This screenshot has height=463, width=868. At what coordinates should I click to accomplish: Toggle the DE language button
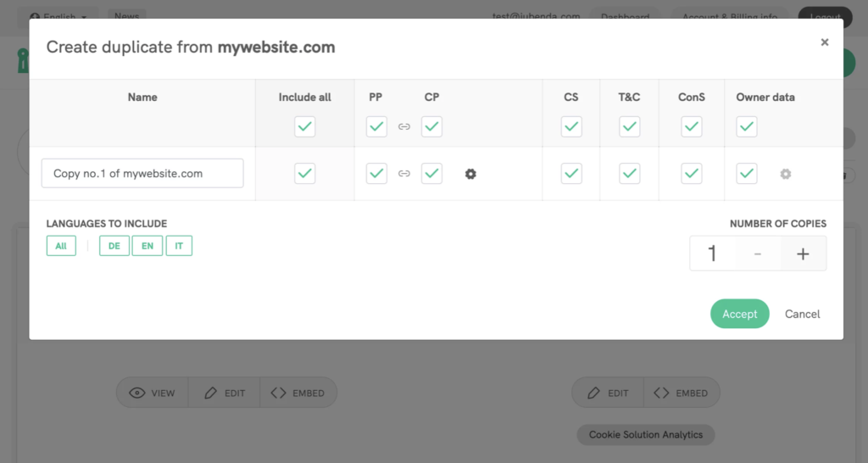tap(114, 246)
